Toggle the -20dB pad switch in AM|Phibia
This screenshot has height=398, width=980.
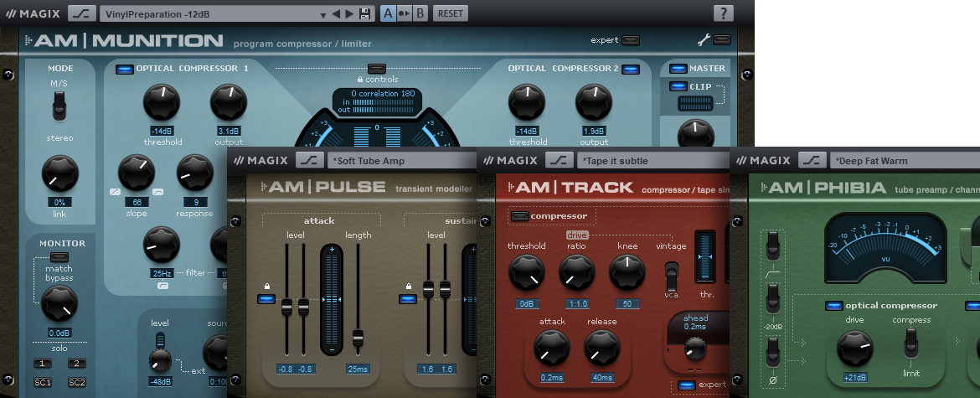pyautogui.click(x=773, y=297)
